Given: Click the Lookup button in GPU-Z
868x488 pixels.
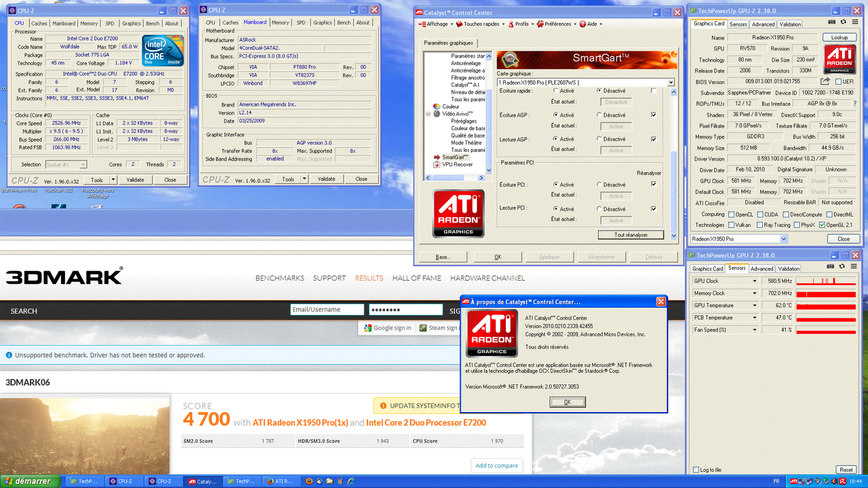Looking at the screenshot, I should click(x=840, y=37).
